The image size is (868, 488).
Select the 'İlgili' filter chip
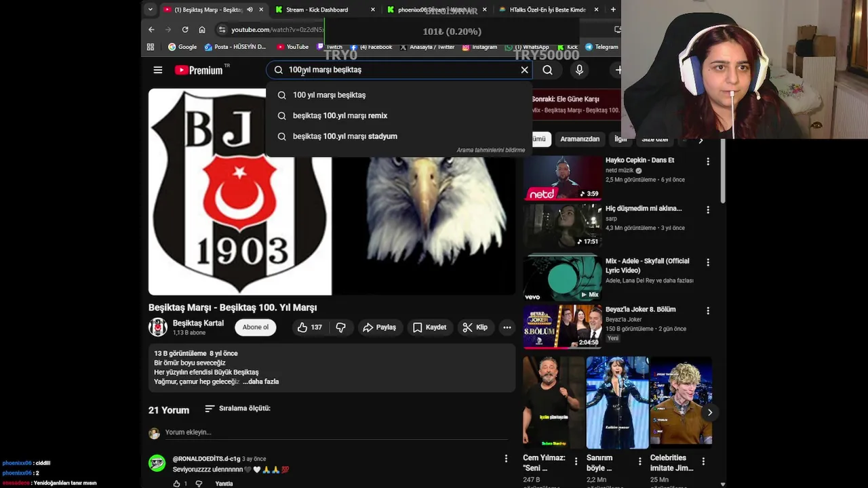(x=620, y=139)
